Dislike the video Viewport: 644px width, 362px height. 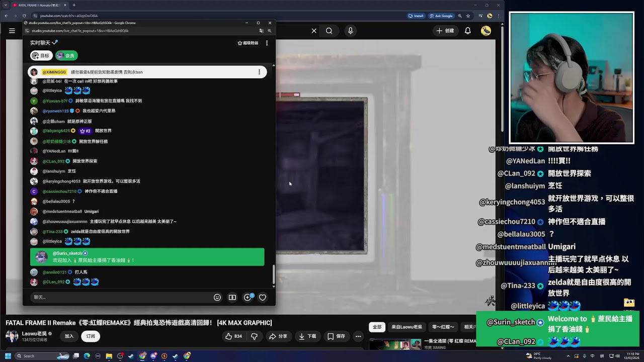pyautogui.click(x=255, y=336)
